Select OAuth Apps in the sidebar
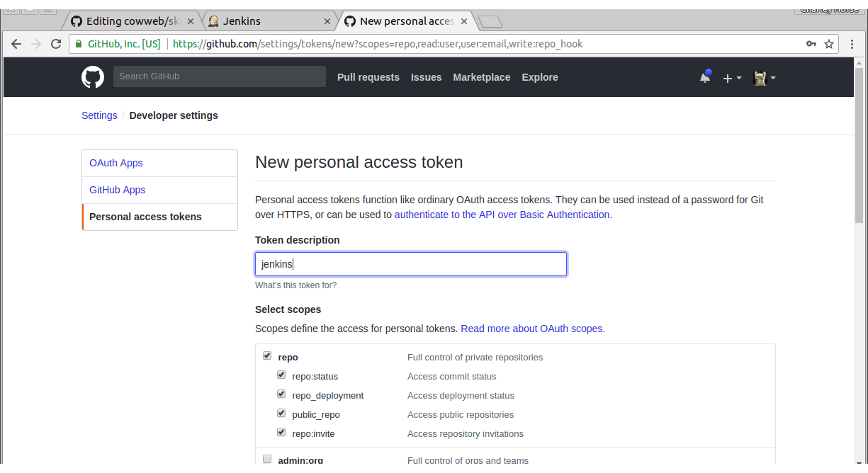Image resolution: width=868 pixels, height=473 pixels. click(116, 163)
